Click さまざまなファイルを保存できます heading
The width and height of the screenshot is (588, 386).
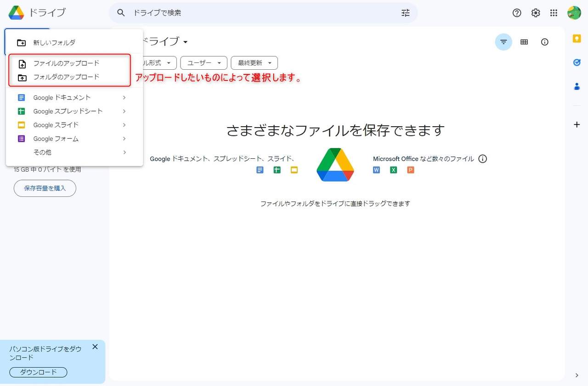click(335, 130)
